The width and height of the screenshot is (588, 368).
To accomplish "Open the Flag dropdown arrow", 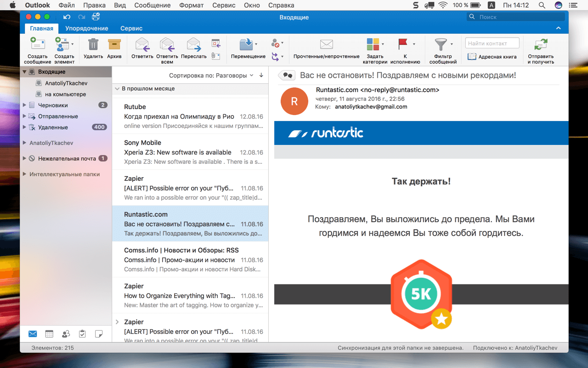I will click(x=414, y=44).
